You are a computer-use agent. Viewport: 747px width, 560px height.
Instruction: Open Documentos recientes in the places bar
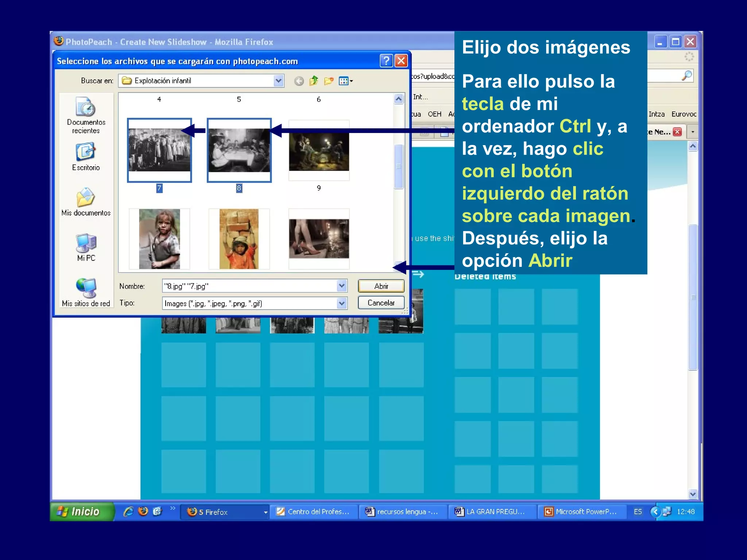pos(86,115)
